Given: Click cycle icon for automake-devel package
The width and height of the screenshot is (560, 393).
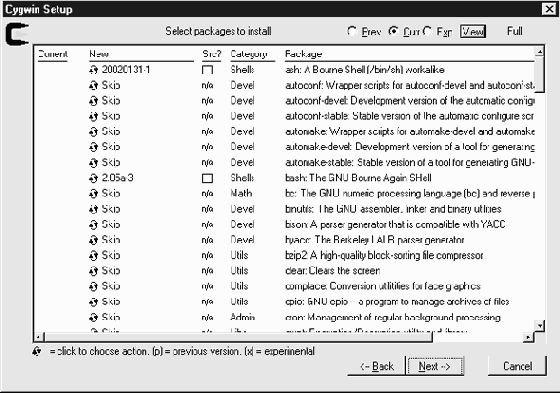Looking at the screenshot, I should [93, 147].
